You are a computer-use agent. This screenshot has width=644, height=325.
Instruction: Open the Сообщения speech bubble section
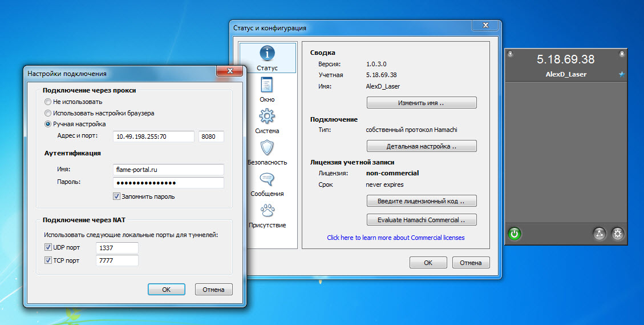pyautogui.click(x=267, y=179)
